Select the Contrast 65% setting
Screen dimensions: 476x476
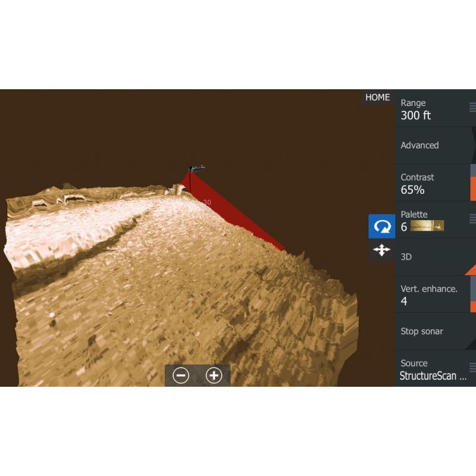click(431, 183)
